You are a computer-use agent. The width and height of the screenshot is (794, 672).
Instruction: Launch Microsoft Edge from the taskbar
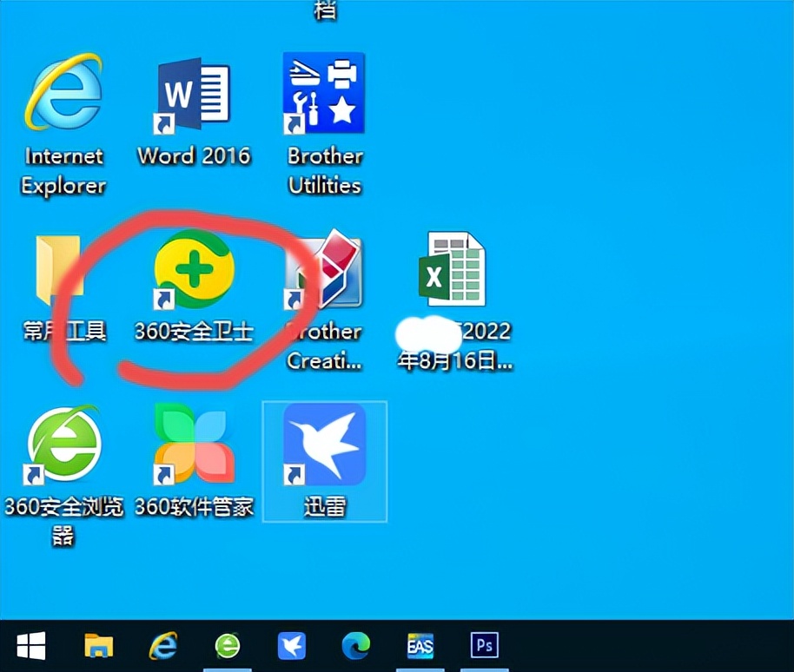(x=356, y=646)
